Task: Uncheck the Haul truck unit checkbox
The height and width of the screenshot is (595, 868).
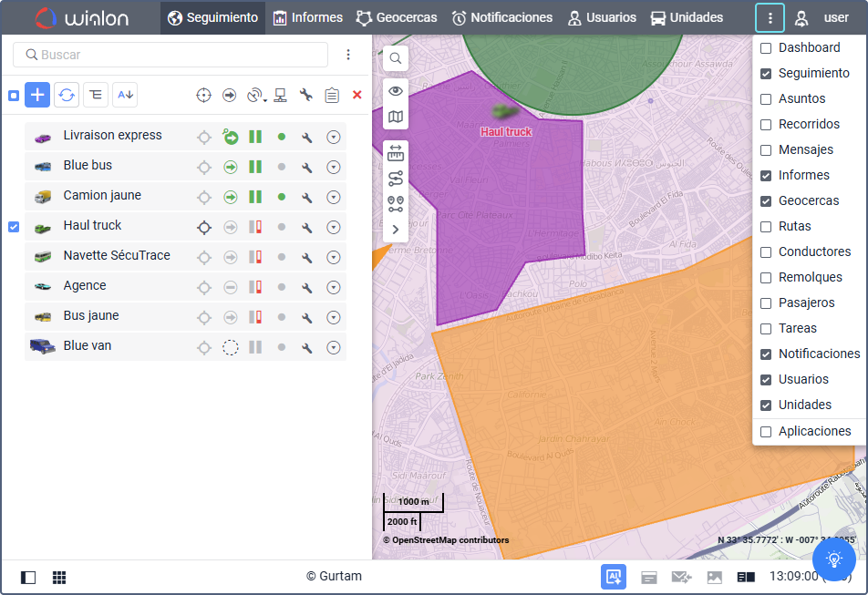Action: pos(14,227)
